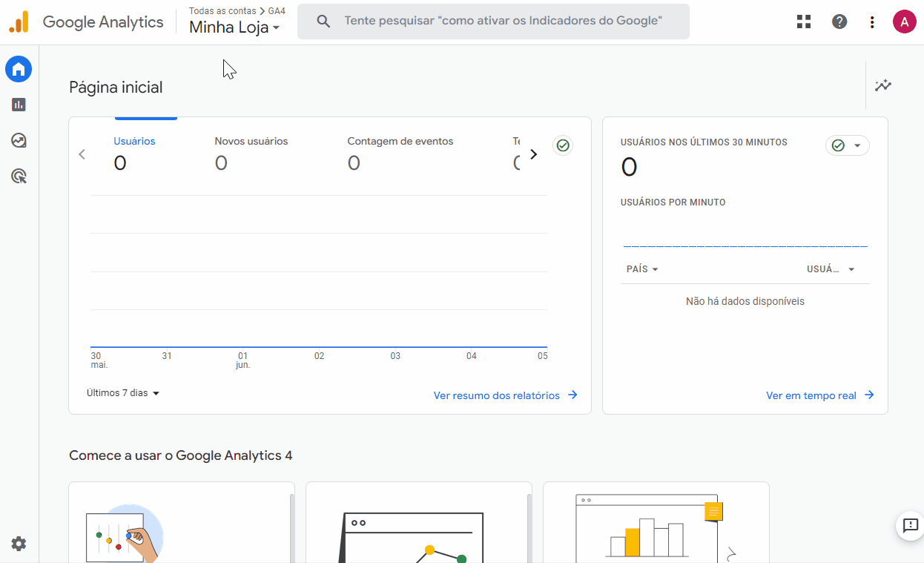The height and width of the screenshot is (563, 924).
Task: Open the three-dot more options menu
Action: pos(872,22)
